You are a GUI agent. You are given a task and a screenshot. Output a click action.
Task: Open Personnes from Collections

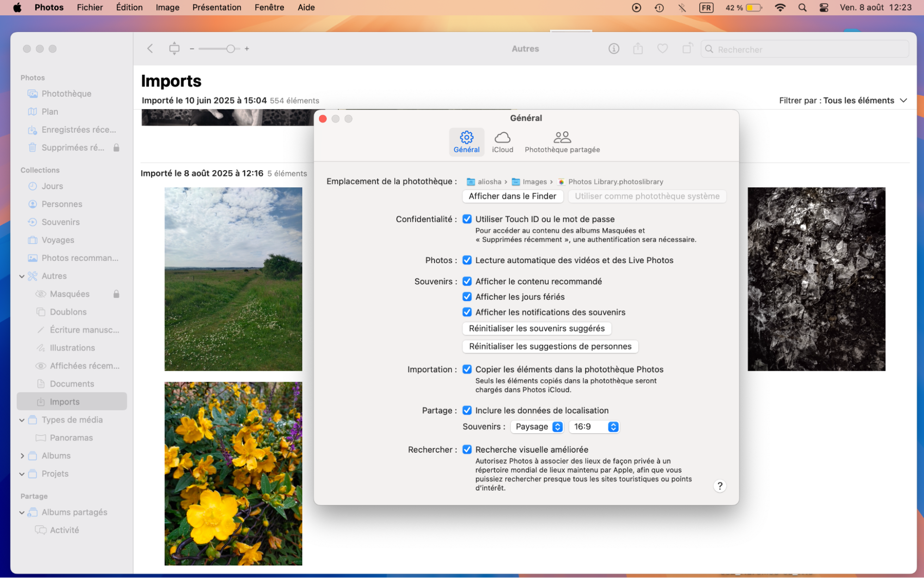point(61,204)
